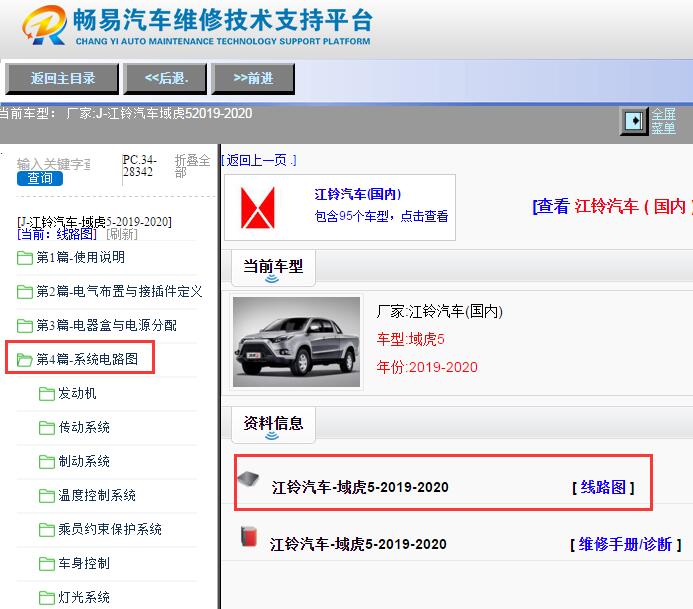Click the [返回上一页] link
The height and width of the screenshot is (609, 693).
click(259, 160)
